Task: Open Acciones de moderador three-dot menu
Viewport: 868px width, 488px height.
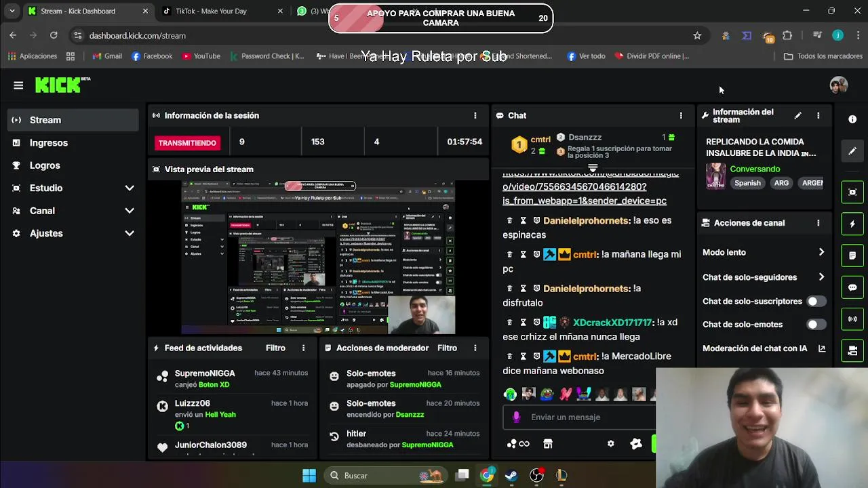Action: (475, 348)
